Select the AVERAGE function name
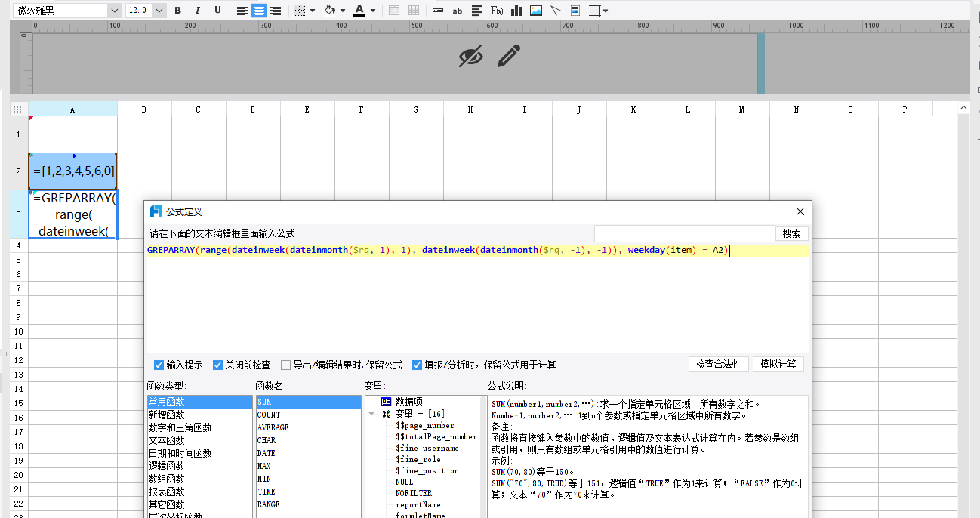Screen dimensions: 980x518 coord(308,427)
